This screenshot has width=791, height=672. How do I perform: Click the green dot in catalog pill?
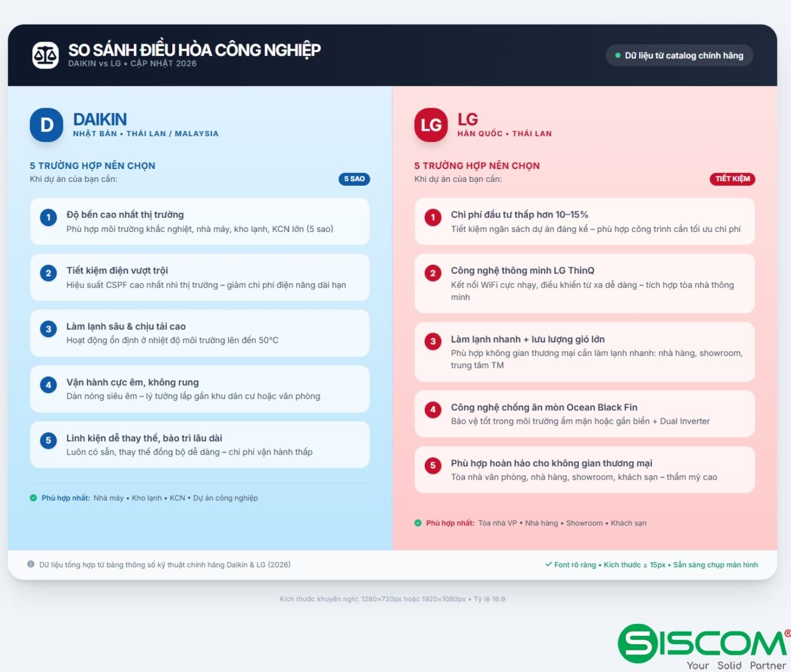617,56
